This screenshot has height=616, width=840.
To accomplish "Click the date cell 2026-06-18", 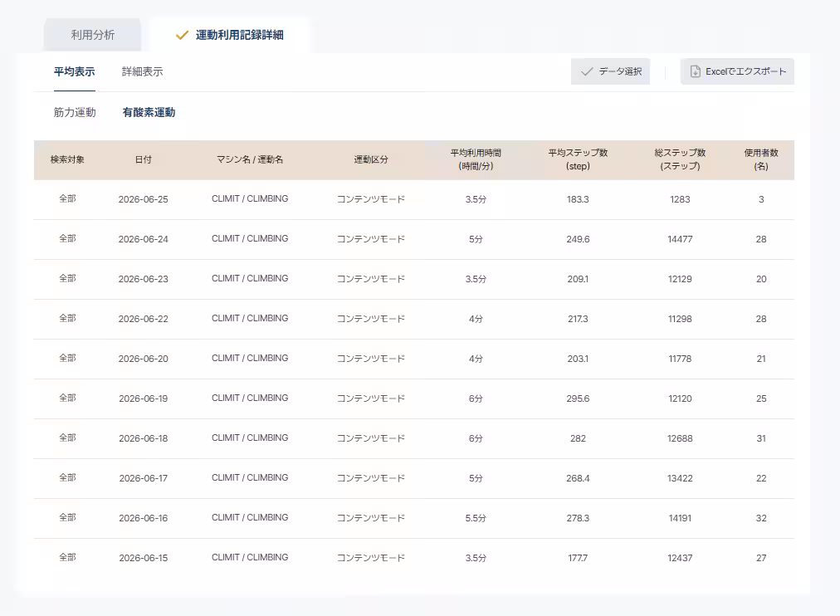I will (x=143, y=438).
